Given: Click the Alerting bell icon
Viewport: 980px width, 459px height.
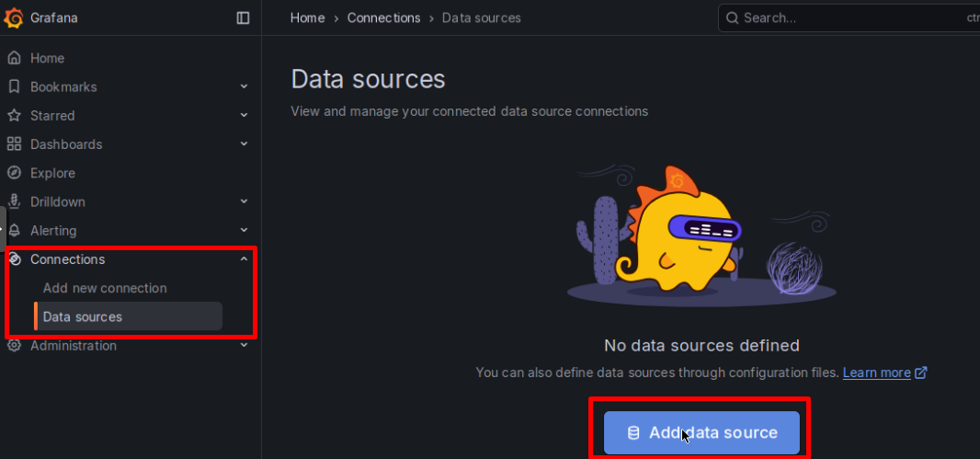Looking at the screenshot, I should click(14, 231).
